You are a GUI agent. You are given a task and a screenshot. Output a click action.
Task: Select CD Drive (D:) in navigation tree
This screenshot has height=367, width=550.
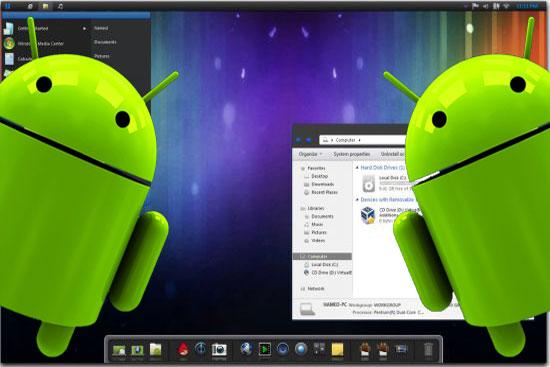point(331,273)
